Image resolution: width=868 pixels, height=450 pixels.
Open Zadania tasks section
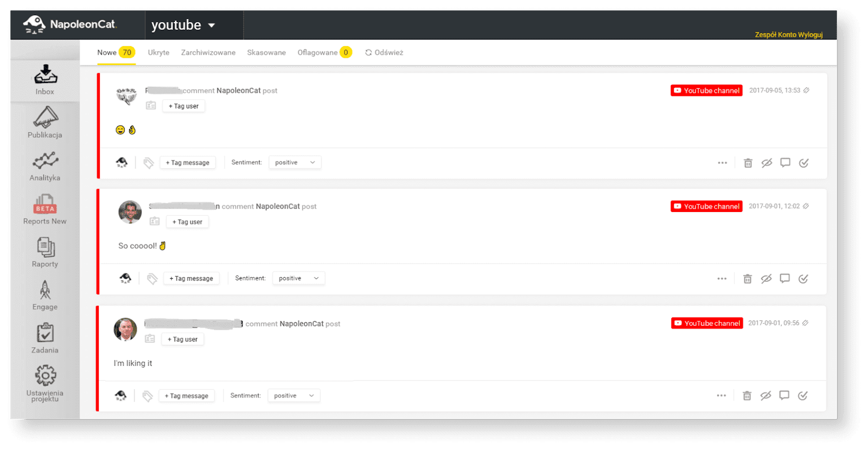(x=45, y=338)
